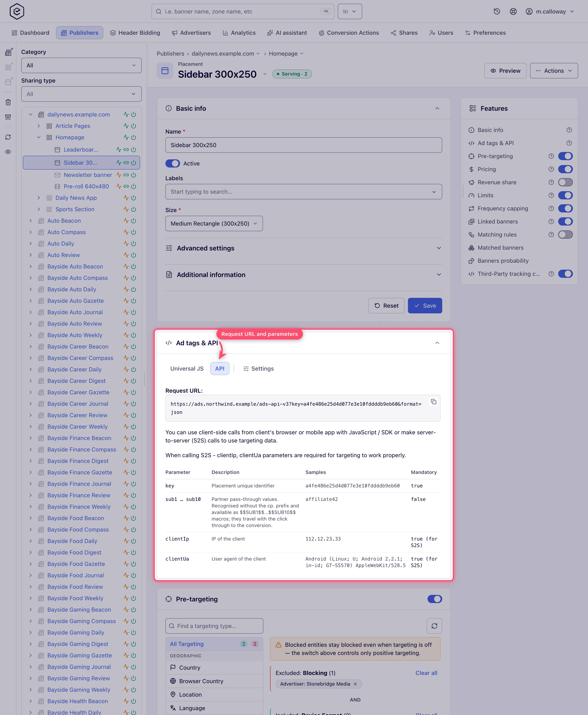The width and height of the screenshot is (588, 715).
Task: Switch to the Universal JS tab
Action: [187, 368]
